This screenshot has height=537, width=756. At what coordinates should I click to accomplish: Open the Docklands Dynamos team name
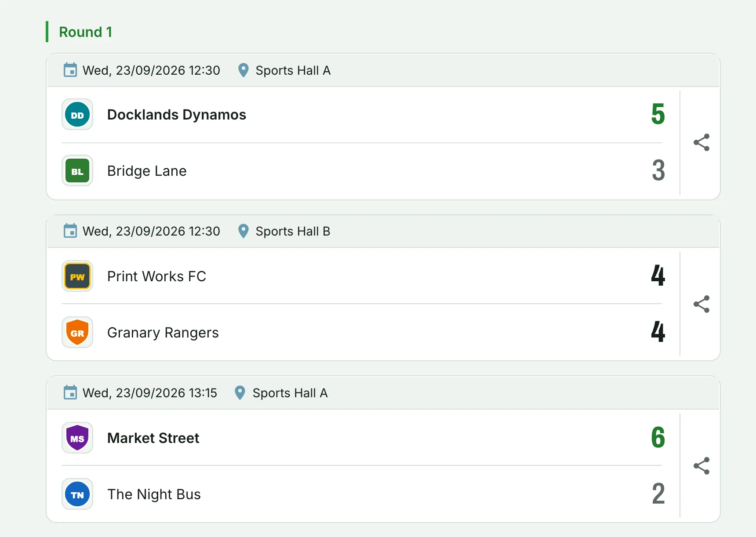(x=177, y=115)
